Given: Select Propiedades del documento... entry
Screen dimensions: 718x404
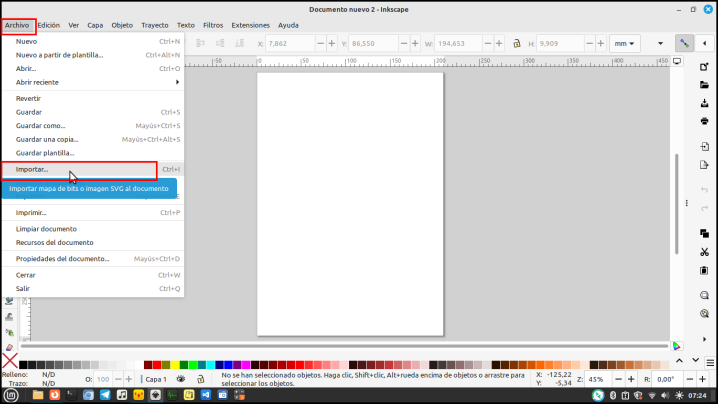Looking at the screenshot, I should point(93,259).
